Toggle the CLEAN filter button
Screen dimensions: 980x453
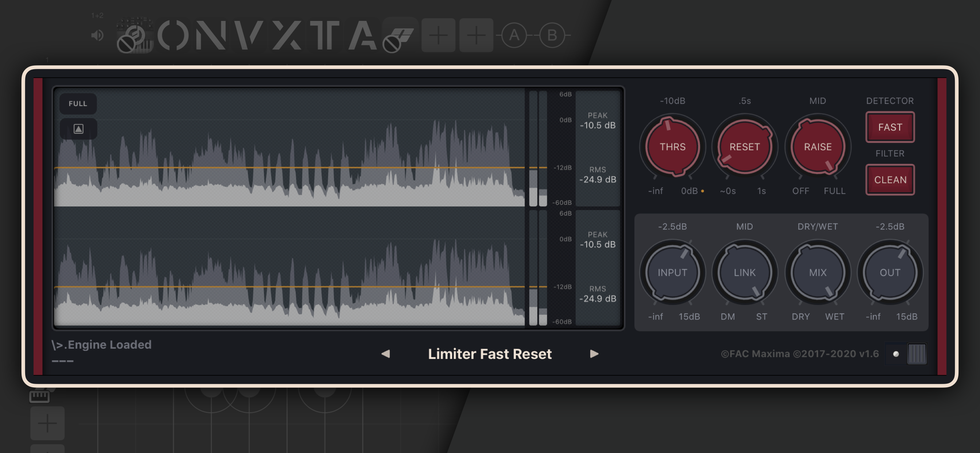tap(890, 180)
